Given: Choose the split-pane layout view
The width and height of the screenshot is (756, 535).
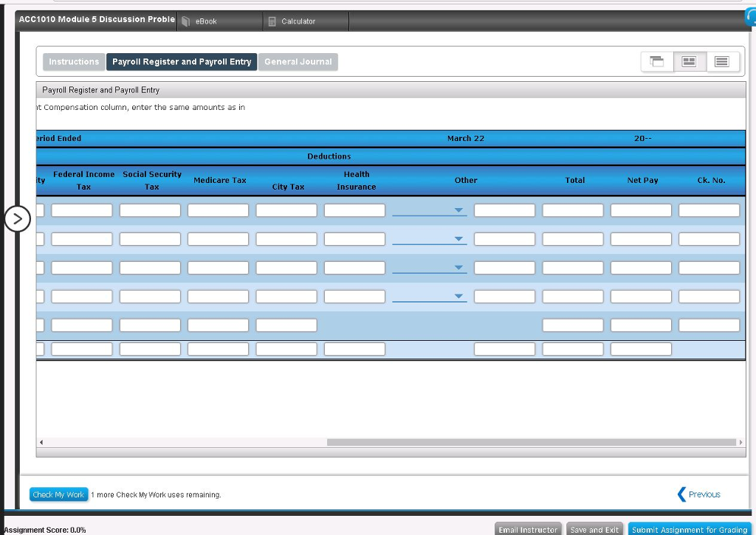Looking at the screenshot, I should (x=689, y=62).
